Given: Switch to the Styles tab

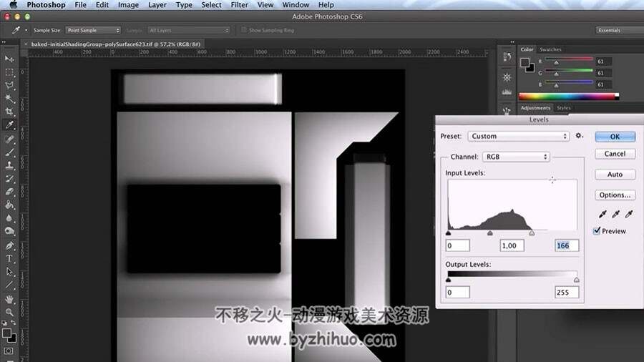Looking at the screenshot, I should [564, 108].
